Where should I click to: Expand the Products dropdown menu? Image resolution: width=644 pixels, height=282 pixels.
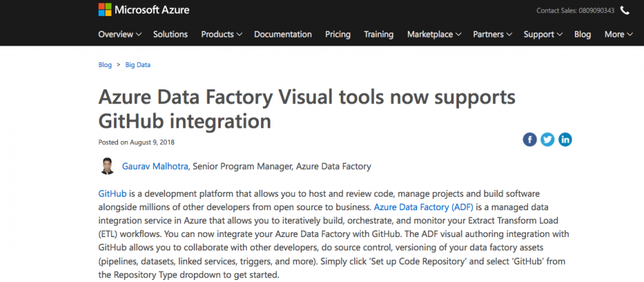click(x=221, y=34)
